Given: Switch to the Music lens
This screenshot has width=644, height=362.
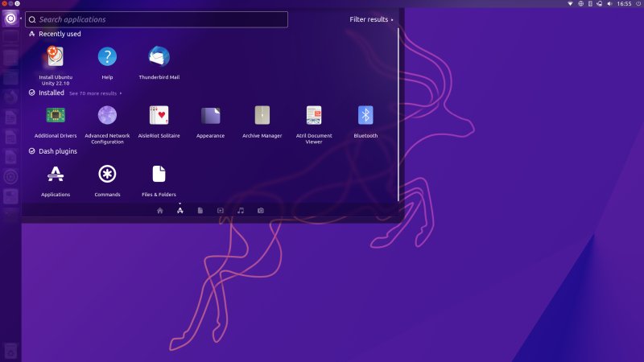Looking at the screenshot, I should click(x=241, y=211).
